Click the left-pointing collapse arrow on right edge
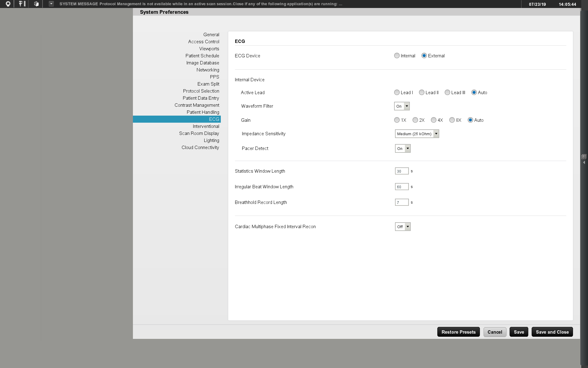Image resolution: width=588 pixels, height=368 pixels. pos(584,163)
